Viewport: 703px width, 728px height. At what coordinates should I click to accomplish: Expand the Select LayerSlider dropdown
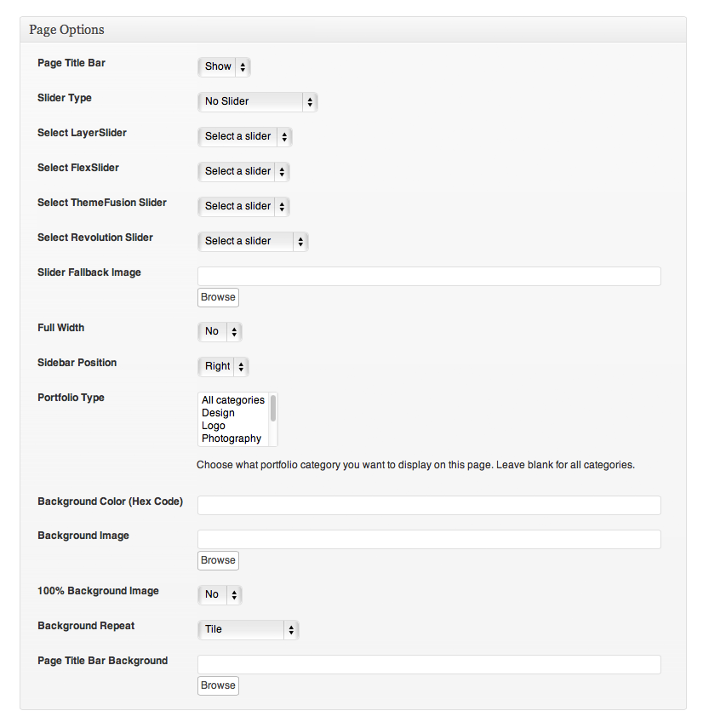[x=245, y=136]
